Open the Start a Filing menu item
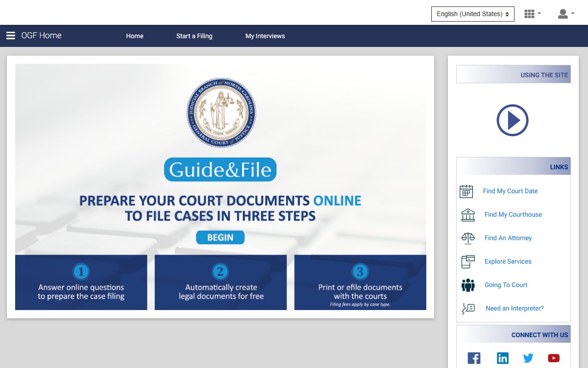 coord(194,36)
